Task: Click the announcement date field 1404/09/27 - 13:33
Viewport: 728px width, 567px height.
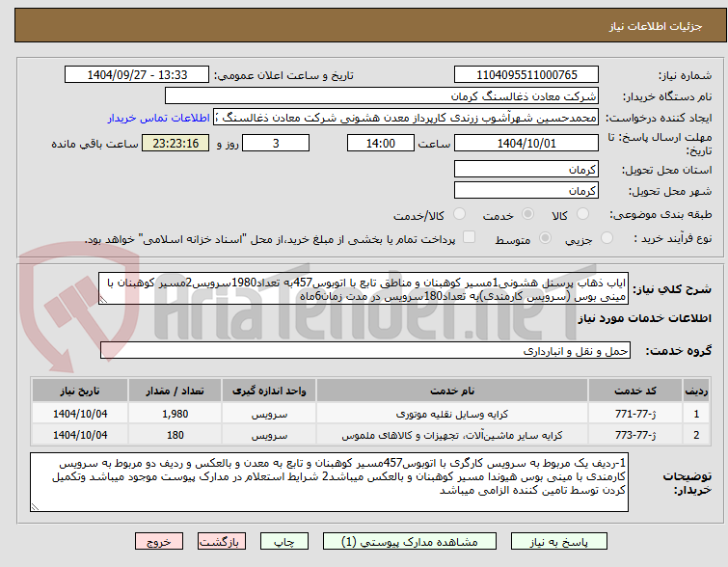Action: [137, 75]
